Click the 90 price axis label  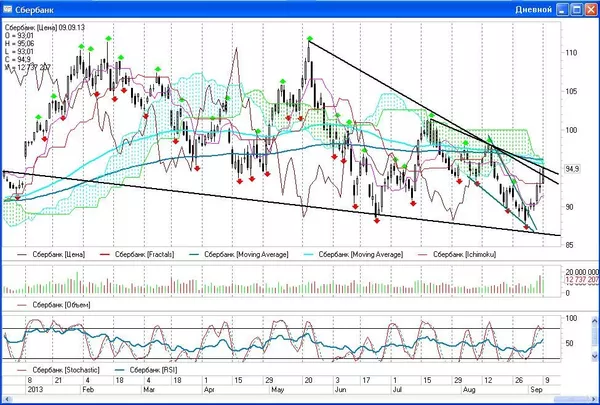pos(570,207)
